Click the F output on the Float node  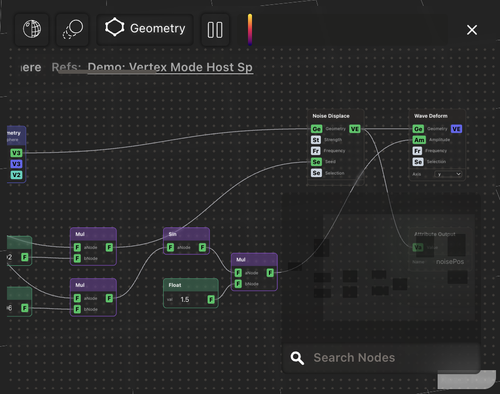(211, 299)
